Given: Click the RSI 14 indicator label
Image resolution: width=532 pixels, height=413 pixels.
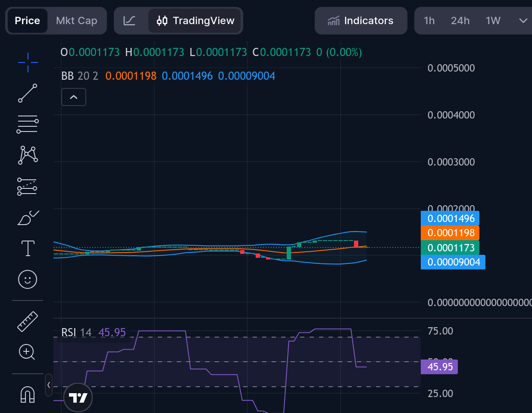Looking at the screenshot, I should [x=76, y=332].
